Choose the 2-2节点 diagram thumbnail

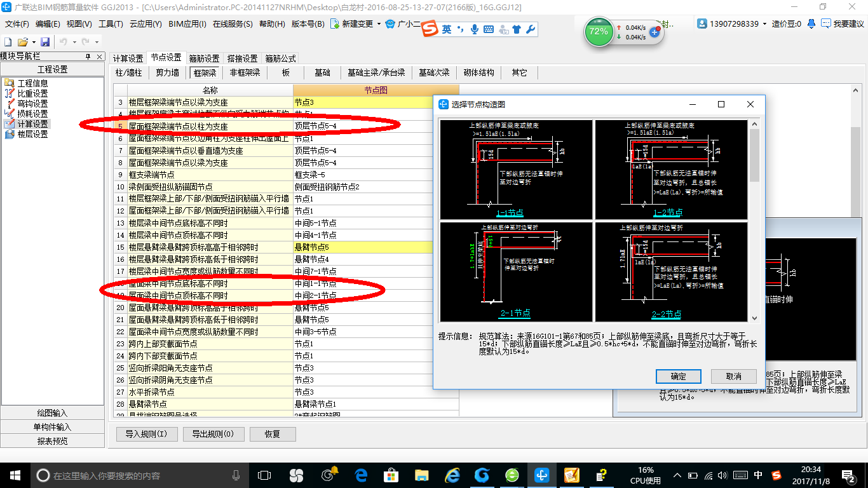671,271
